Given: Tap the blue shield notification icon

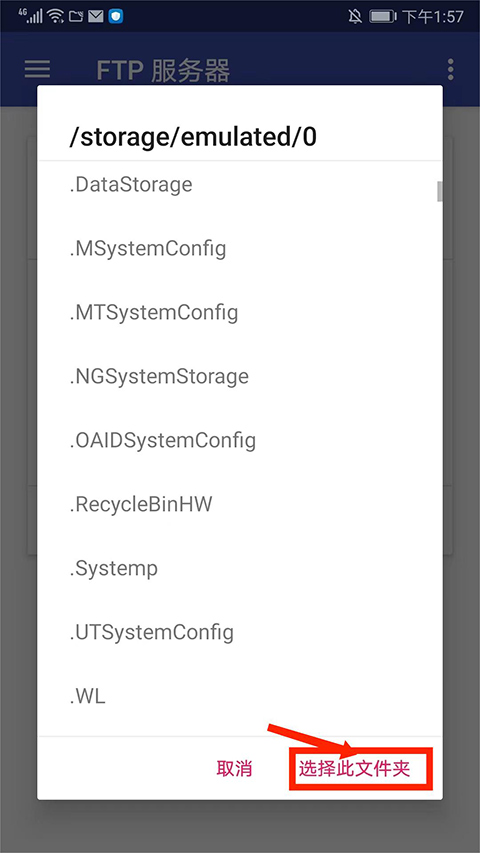Looking at the screenshot, I should coord(116,17).
